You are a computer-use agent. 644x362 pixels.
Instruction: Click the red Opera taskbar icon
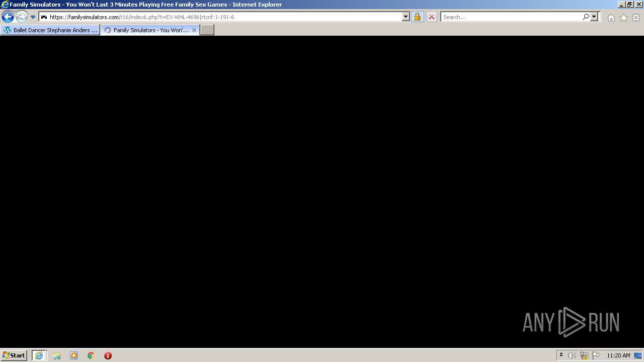(x=108, y=355)
